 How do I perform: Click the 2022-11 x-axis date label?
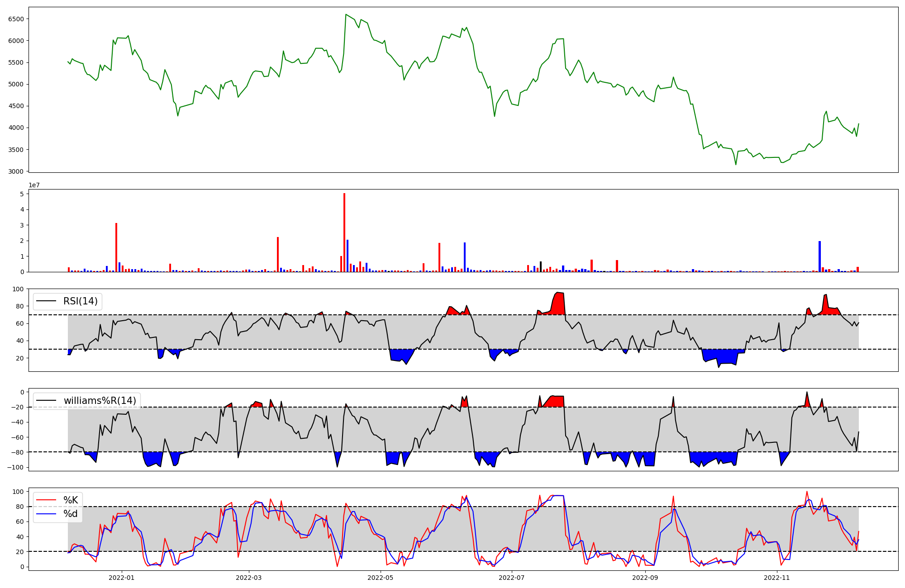[776, 578]
